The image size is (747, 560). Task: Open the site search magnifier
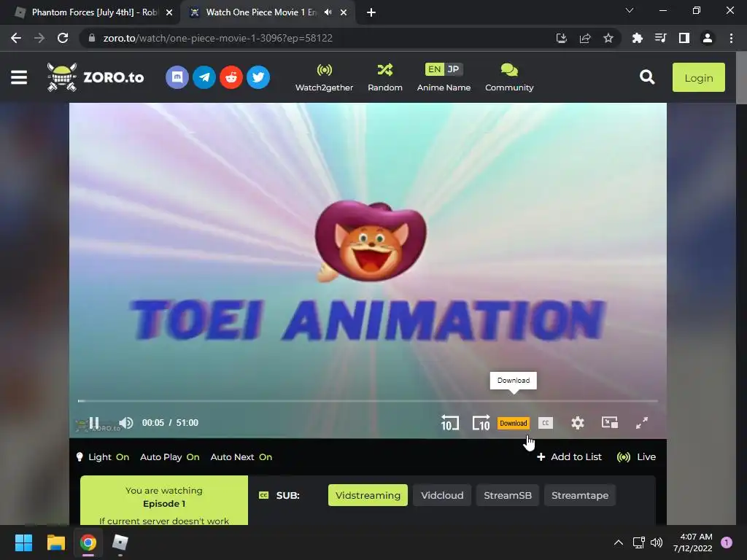click(647, 77)
